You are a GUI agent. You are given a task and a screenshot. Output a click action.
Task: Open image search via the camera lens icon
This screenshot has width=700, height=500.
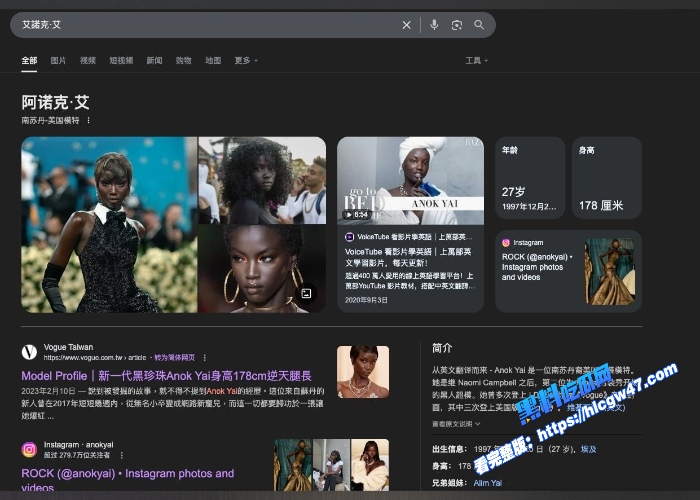(x=456, y=25)
